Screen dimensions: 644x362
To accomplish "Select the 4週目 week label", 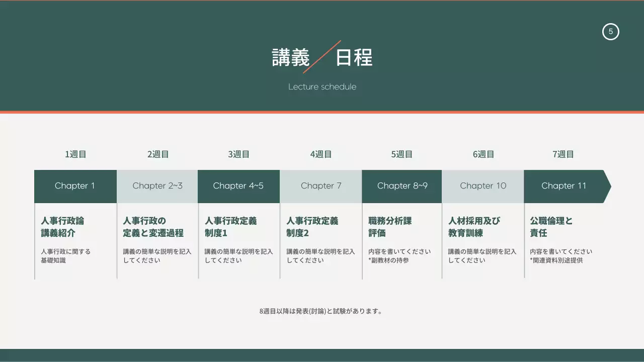I will point(320,154).
